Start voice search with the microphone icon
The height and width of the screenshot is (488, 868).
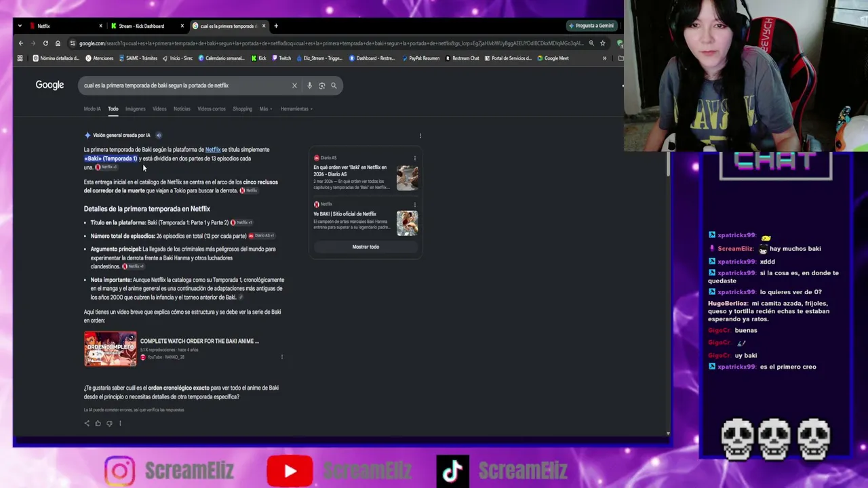(309, 85)
